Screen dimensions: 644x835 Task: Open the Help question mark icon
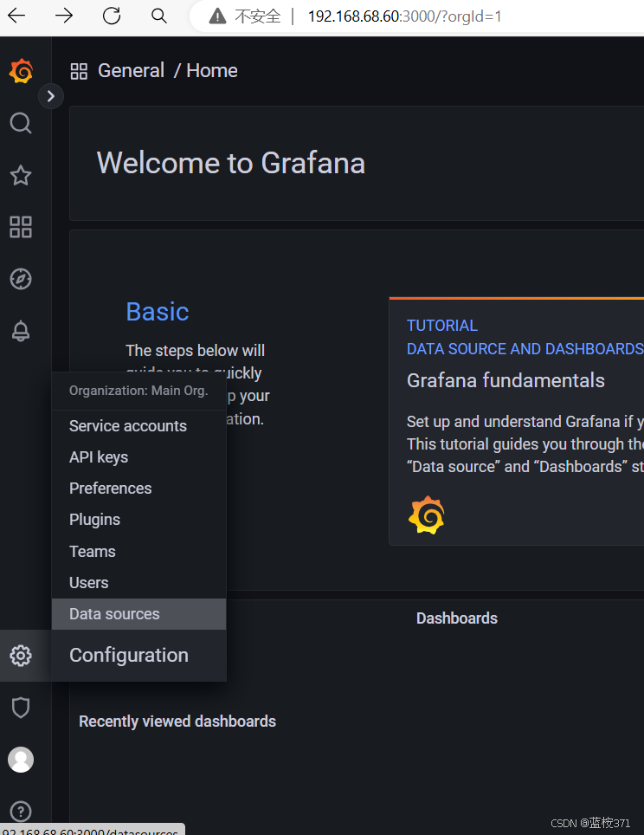(21, 812)
